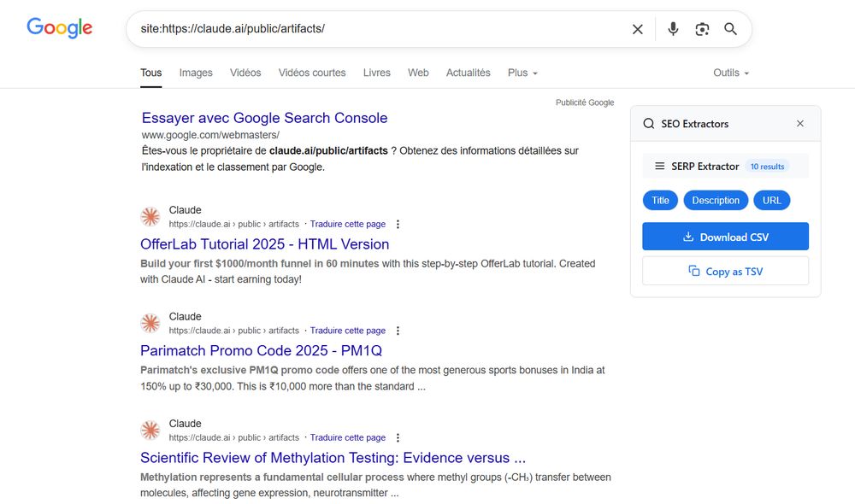
Task: Click the magnifying glass search button
Action: 730,29
